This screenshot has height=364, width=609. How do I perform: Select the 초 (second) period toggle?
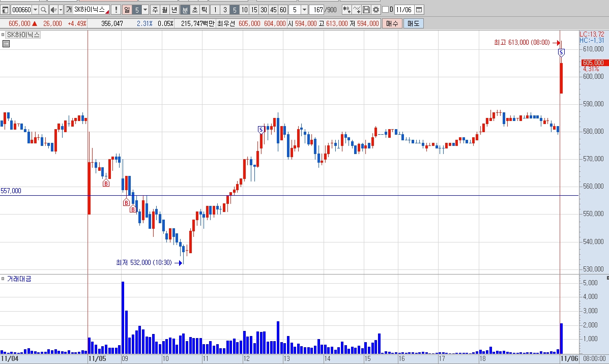tap(194, 10)
